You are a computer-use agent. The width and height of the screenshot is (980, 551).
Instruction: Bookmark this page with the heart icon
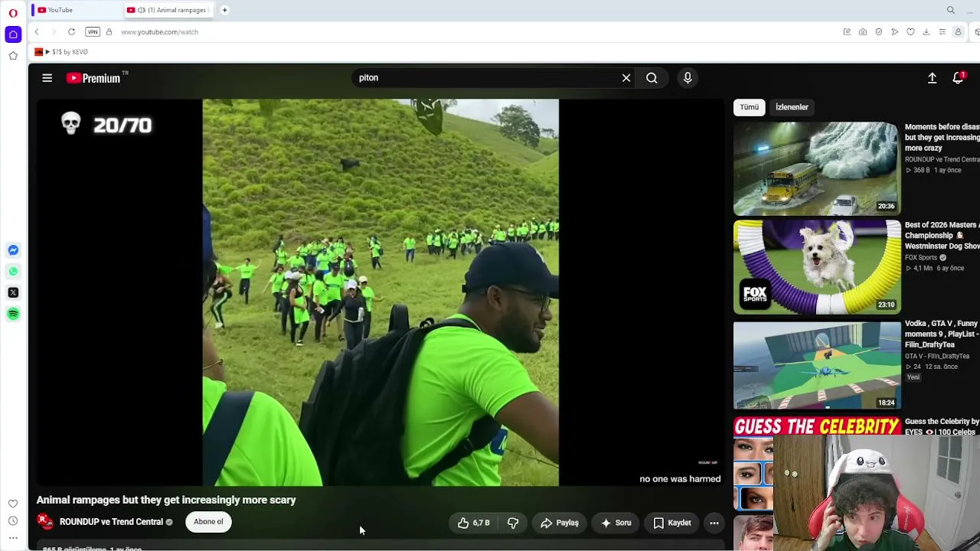pyautogui.click(x=910, y=32)
